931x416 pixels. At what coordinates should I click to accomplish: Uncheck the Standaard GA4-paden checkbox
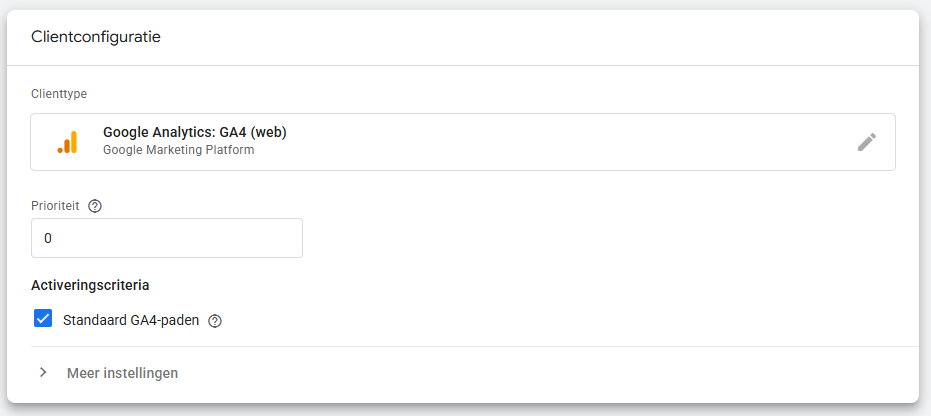(43, 320)
